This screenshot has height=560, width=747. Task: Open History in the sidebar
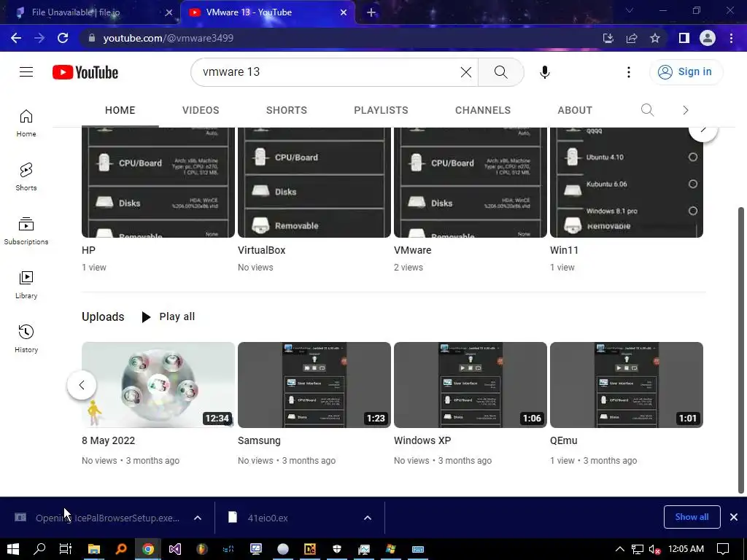point(26,338)
